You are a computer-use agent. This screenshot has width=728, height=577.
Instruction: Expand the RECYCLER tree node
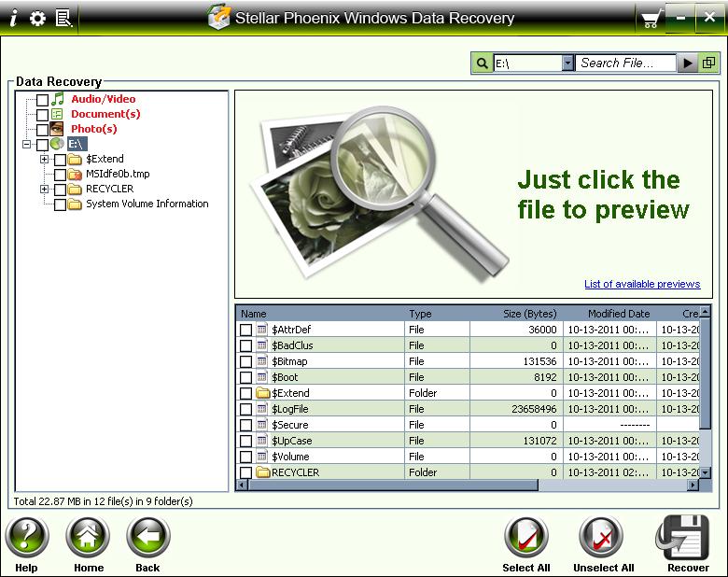(44, 190)
